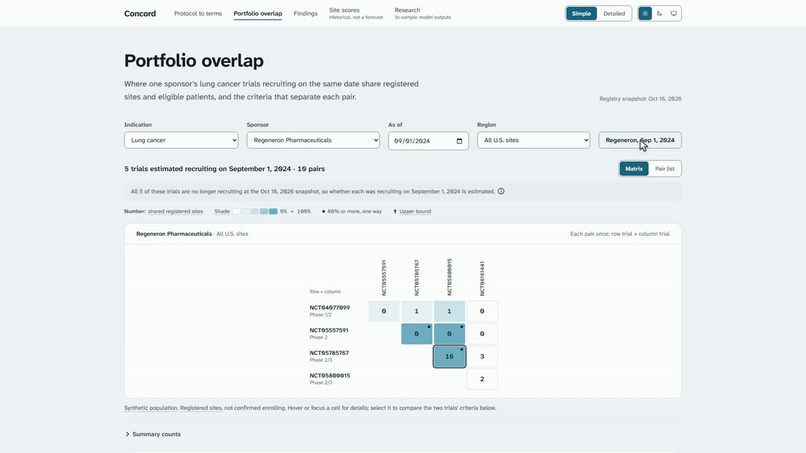Viewport: 806px width, 453px height.
Task: Open the Sponsor dropdown
Action: (x=313, y=140)
